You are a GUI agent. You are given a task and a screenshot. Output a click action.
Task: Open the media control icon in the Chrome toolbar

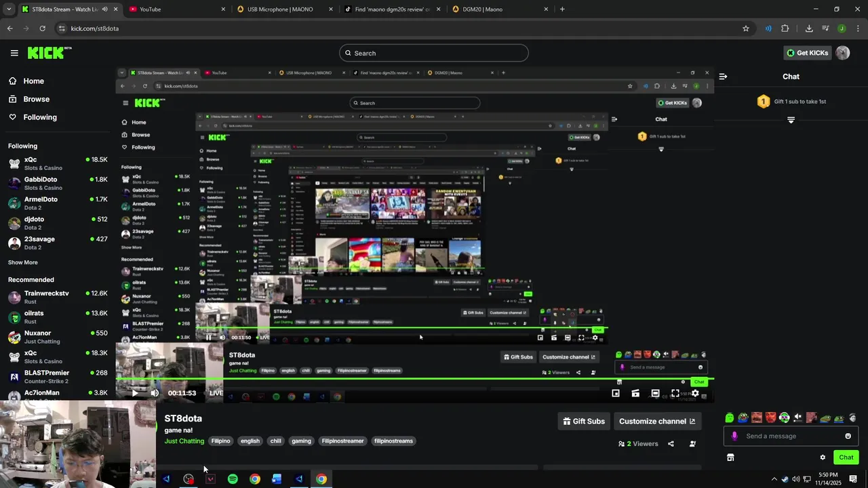825,28
